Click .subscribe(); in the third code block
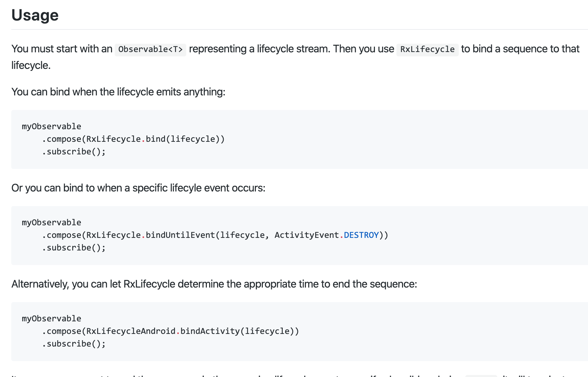This screenshot has height=377, width=588. tap(74, 344)
